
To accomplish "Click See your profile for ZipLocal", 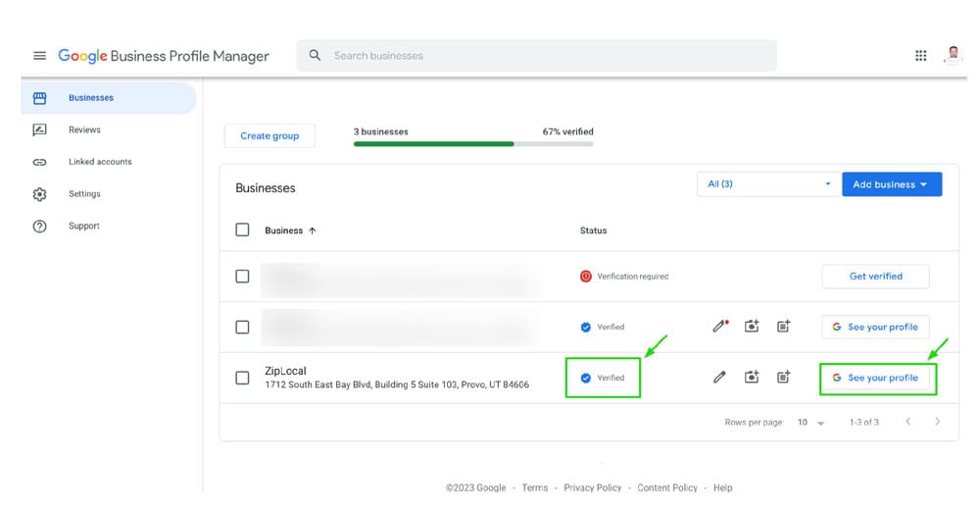I will tap(875, 378).
